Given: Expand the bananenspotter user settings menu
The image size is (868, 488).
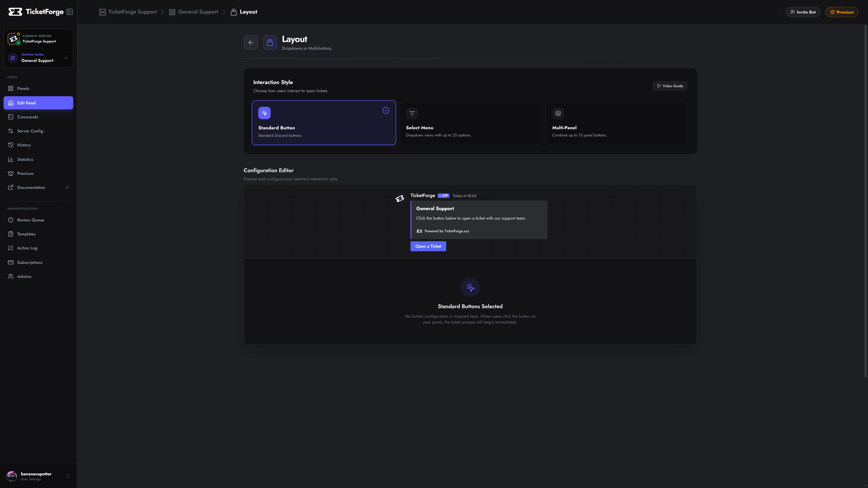Looking at the screenshot, I should click(x=38, y=476).
